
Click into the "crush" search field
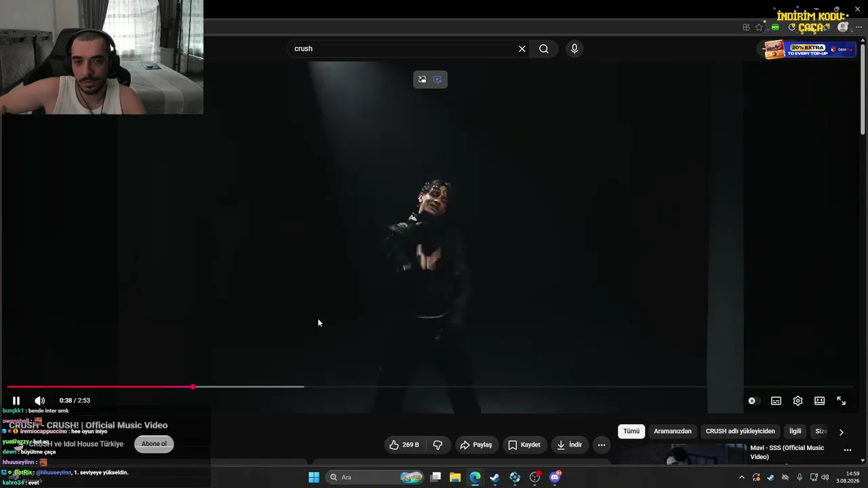tap(403, 49)
